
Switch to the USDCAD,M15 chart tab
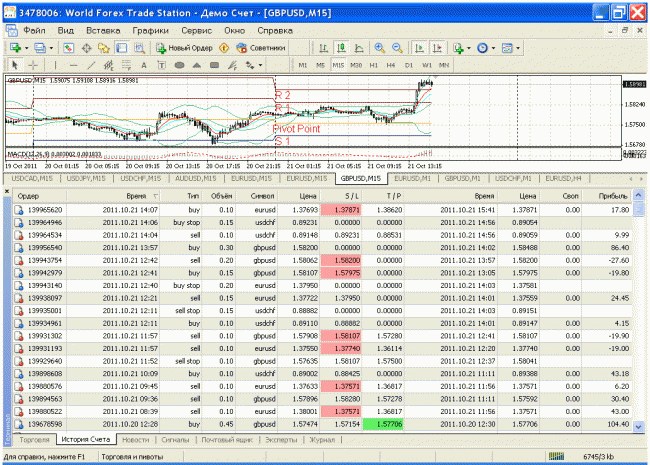tap(32, 178)
